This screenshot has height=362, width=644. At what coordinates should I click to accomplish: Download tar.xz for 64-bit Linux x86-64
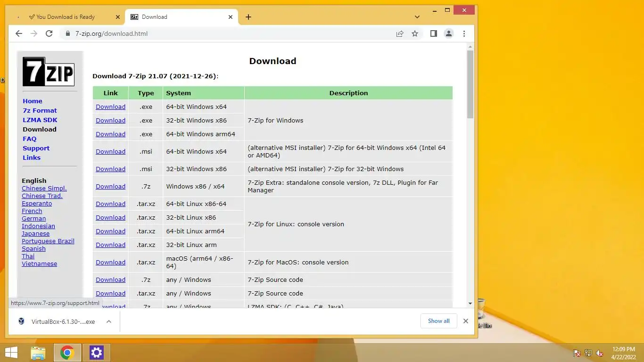[110, 204]
